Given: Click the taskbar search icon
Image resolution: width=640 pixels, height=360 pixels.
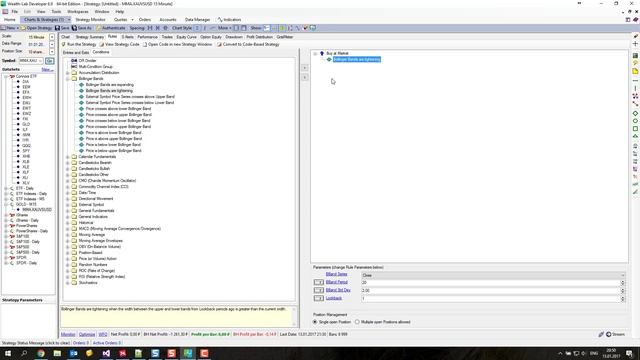Looking at the screenshot, I should click(x=24, y=353).
